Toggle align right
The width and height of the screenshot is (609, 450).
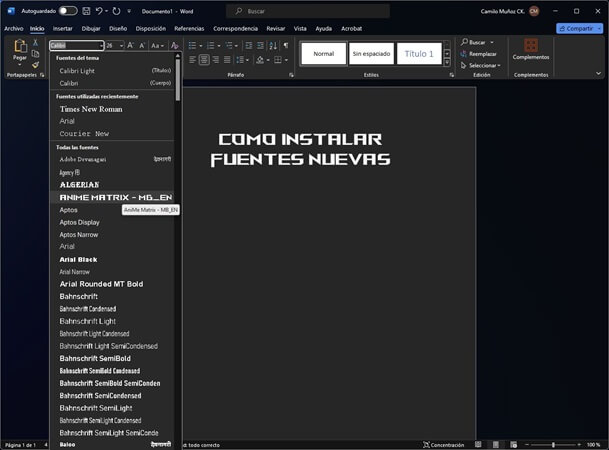click(216, 60)
